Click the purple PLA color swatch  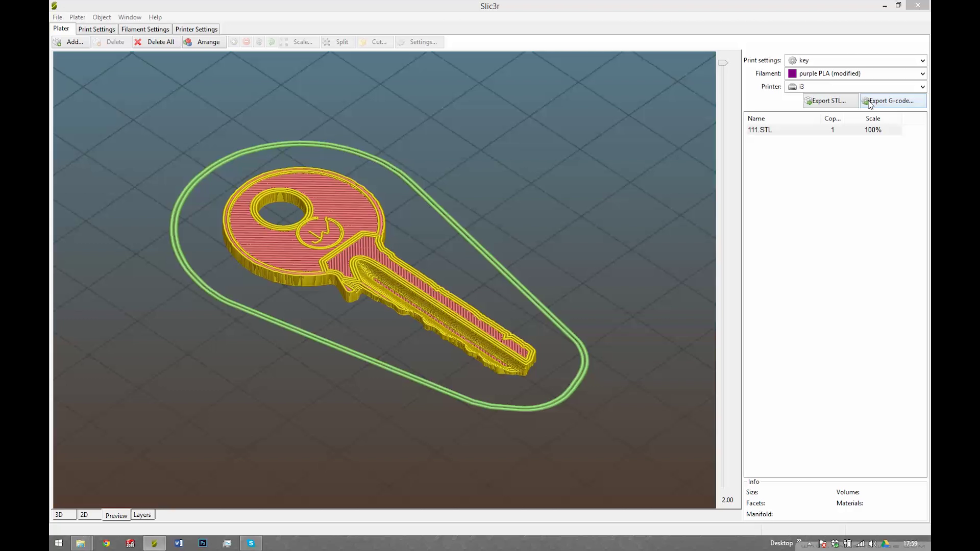[792, 73]
